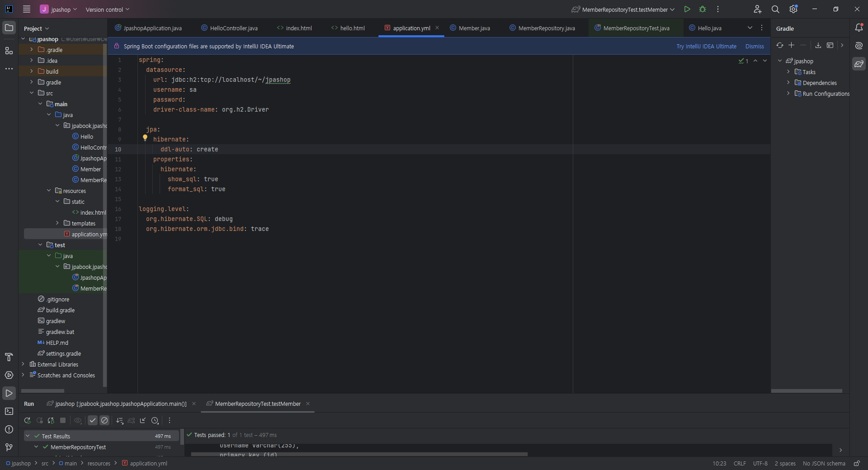
Task: Toggle file read-only lock in status bar
Action: click(x=856, y=463)
